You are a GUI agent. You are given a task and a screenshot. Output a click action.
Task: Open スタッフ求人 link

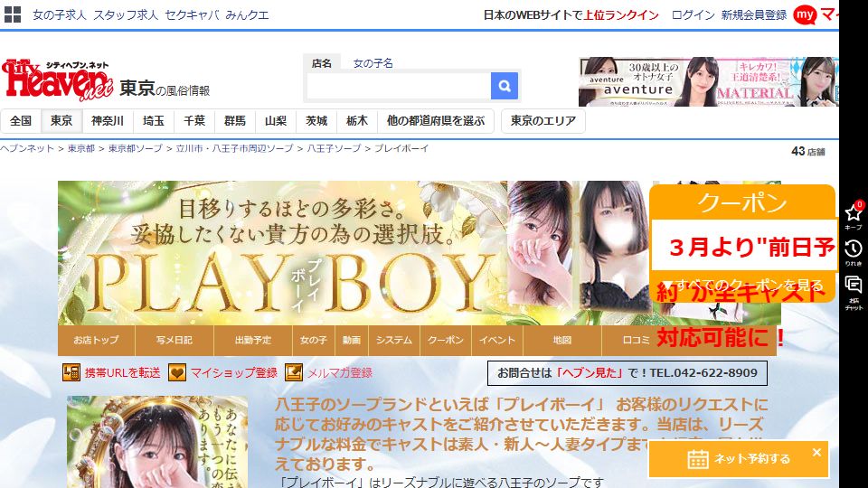tap(126, 15)
